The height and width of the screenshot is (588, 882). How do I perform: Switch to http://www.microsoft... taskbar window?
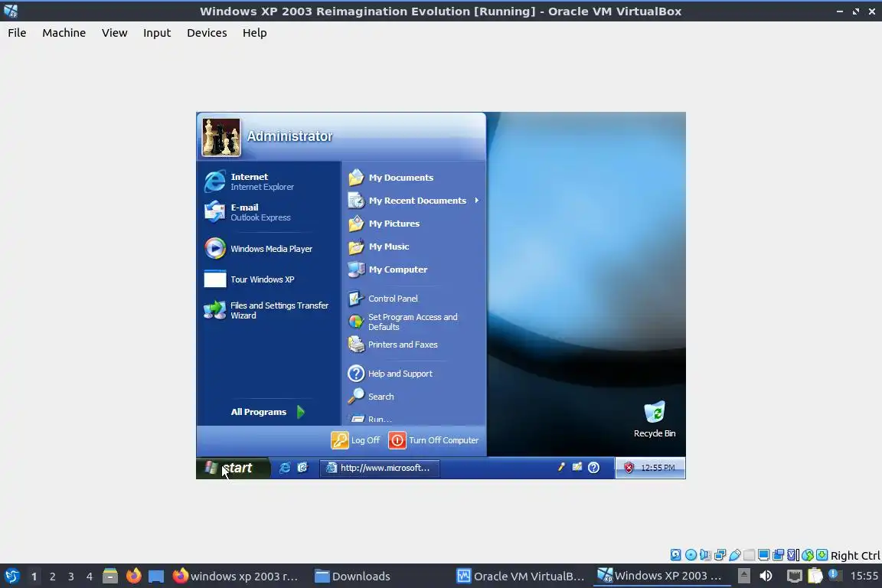coord(380,468)
